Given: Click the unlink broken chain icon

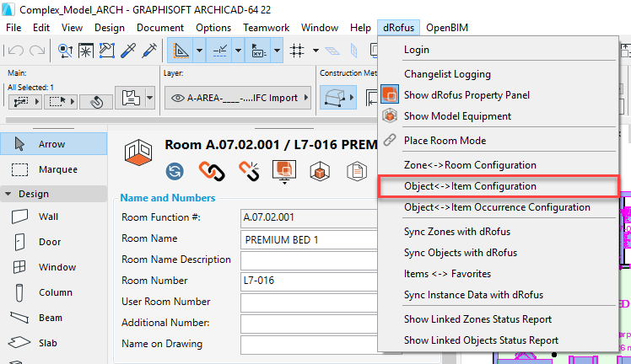Looking at the screenshot, I should (x=248, y=172).
